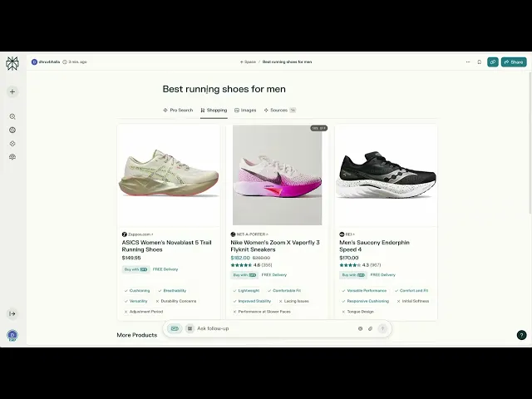Bookmark this thread
Screen dimensions: 532x399
pyautogui.click(x=480, y=62)
